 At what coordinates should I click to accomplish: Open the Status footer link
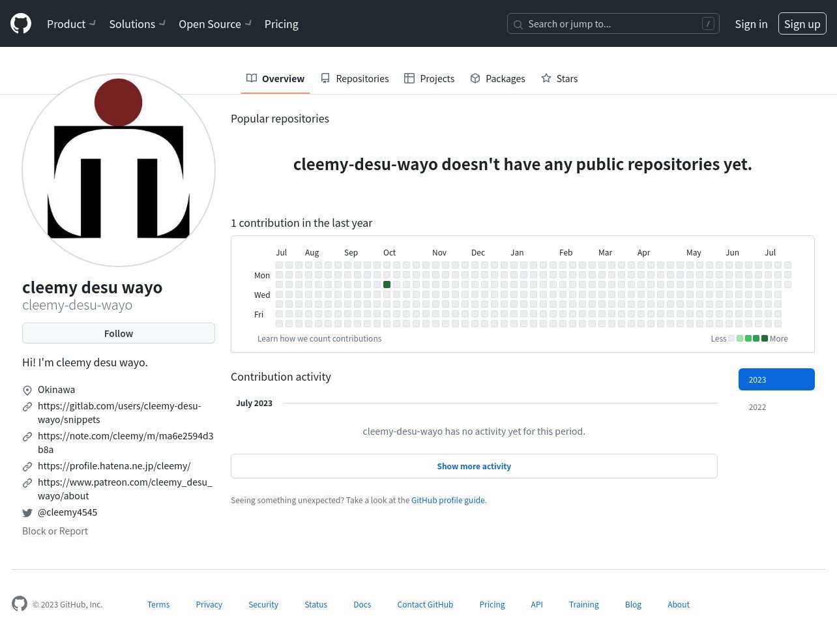pyautogui.click(x=316, y=605)
